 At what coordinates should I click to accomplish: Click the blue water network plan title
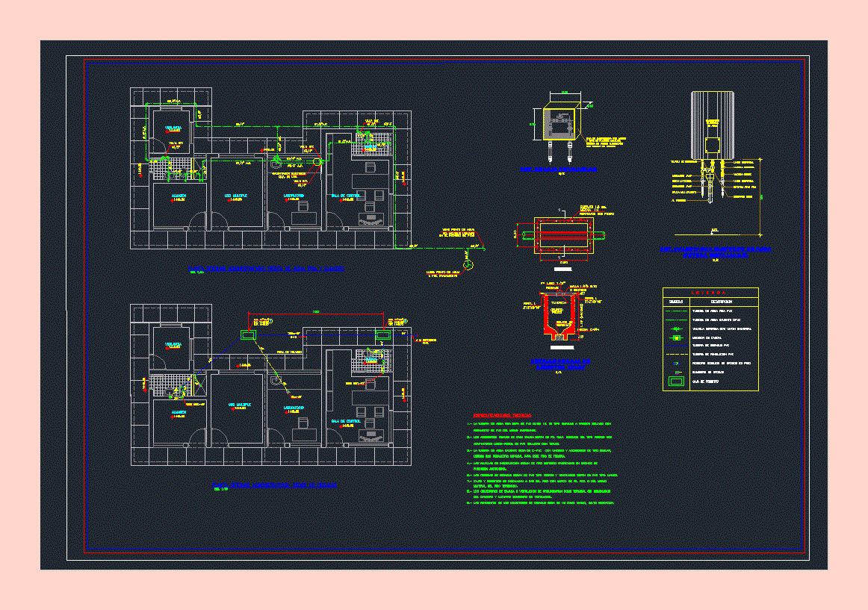(x=265, y=267)
